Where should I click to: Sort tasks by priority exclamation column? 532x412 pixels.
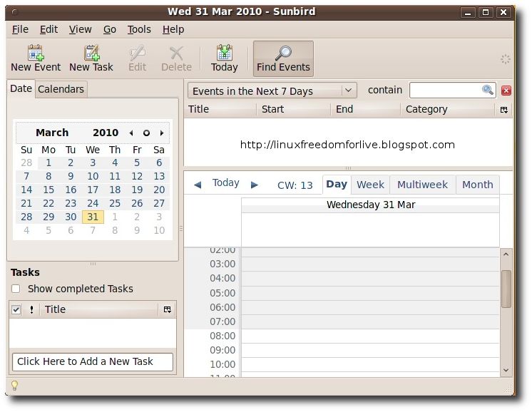pyautogui.click(x=31, y=309)
